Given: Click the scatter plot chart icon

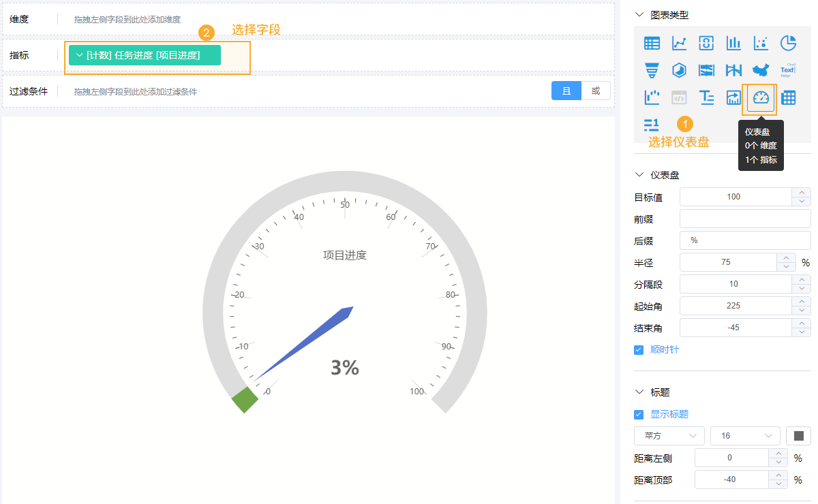Looking at the screenshot, I should pyautogui.click(x=761, y=42).
